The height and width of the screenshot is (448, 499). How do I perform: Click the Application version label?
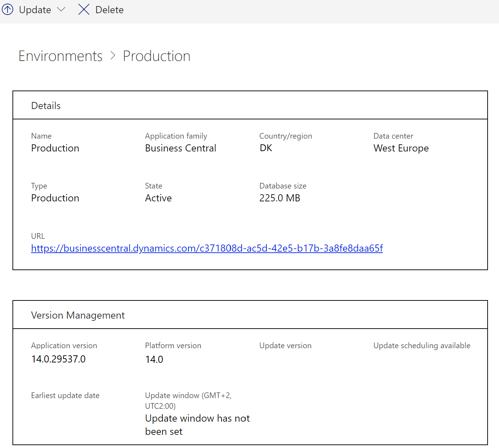click(64, 346)
